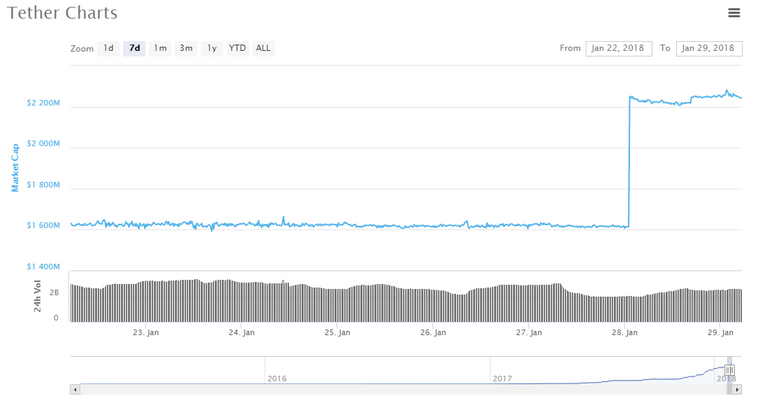Click 2017 in the navigator timeline
Viewport: 768px width, 403px height.
click(x=502, y=379)
